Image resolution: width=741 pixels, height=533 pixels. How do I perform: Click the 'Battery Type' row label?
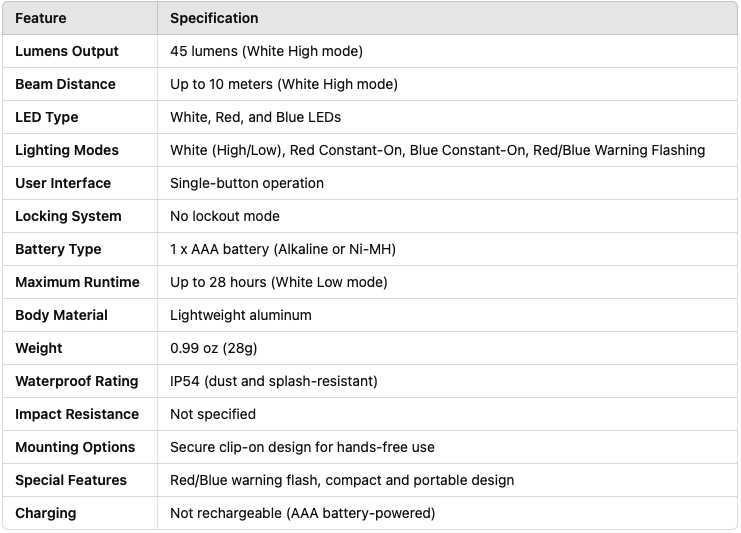58,249
